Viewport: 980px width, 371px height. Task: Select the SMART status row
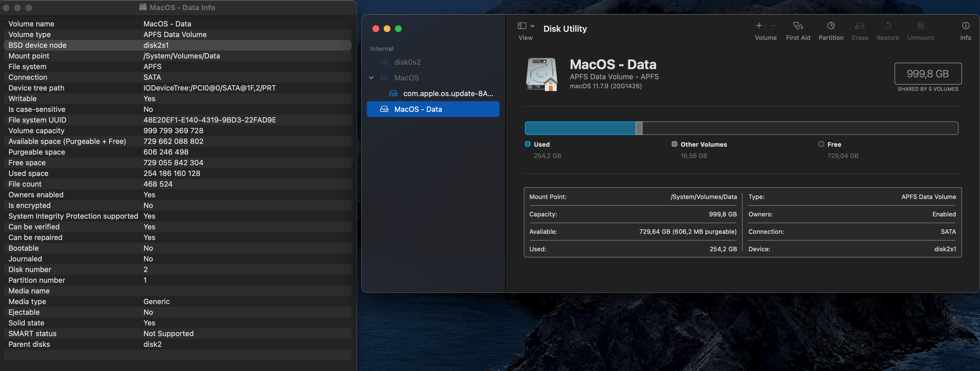[x=177, y=334]
